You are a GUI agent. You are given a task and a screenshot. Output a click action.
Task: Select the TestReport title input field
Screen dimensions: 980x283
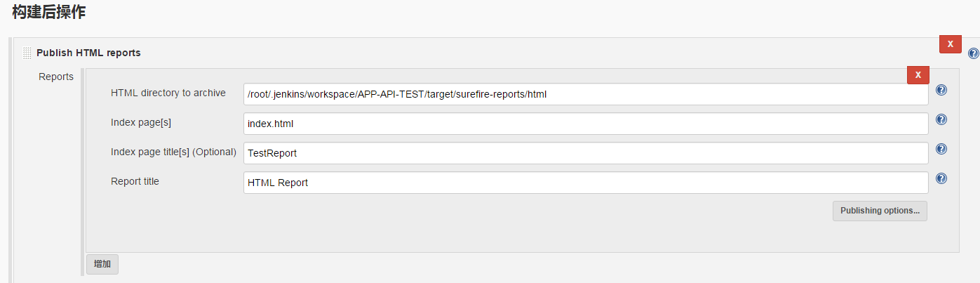click(x=586, y=153)
